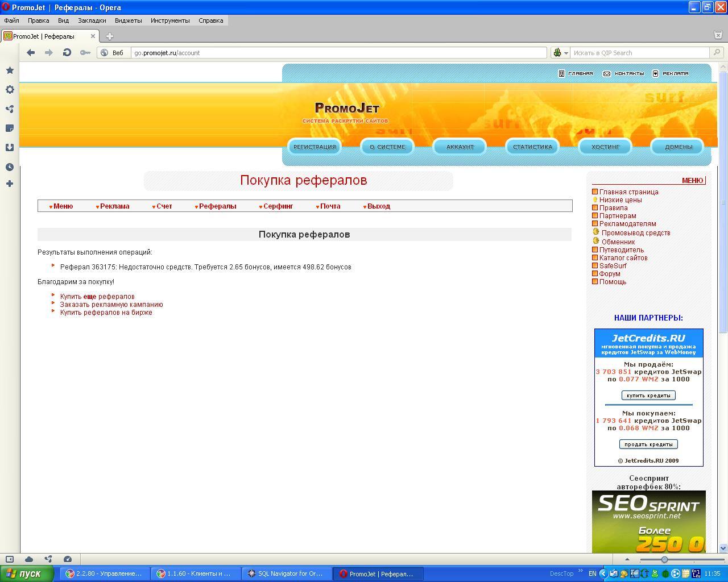Screen dimensions: 728x582
Task: Switch to SQL Navigator taskbar item
Action: click(287, 573)
